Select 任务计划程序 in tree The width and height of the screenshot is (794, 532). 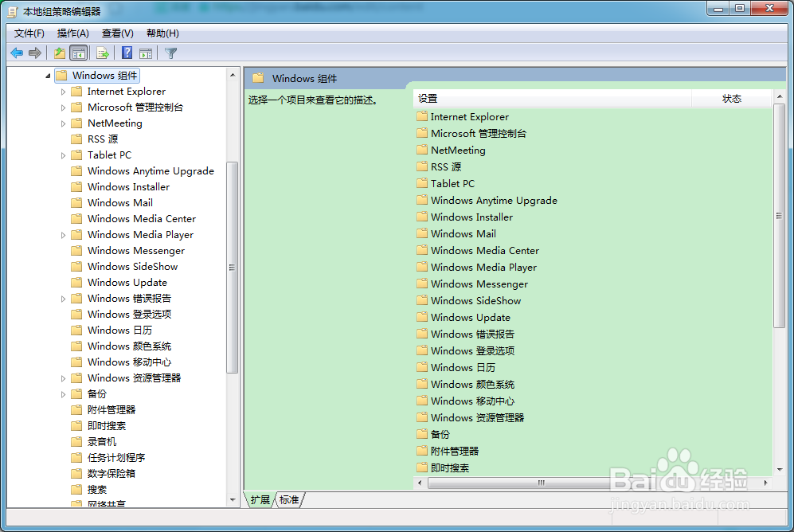(116, 458)
